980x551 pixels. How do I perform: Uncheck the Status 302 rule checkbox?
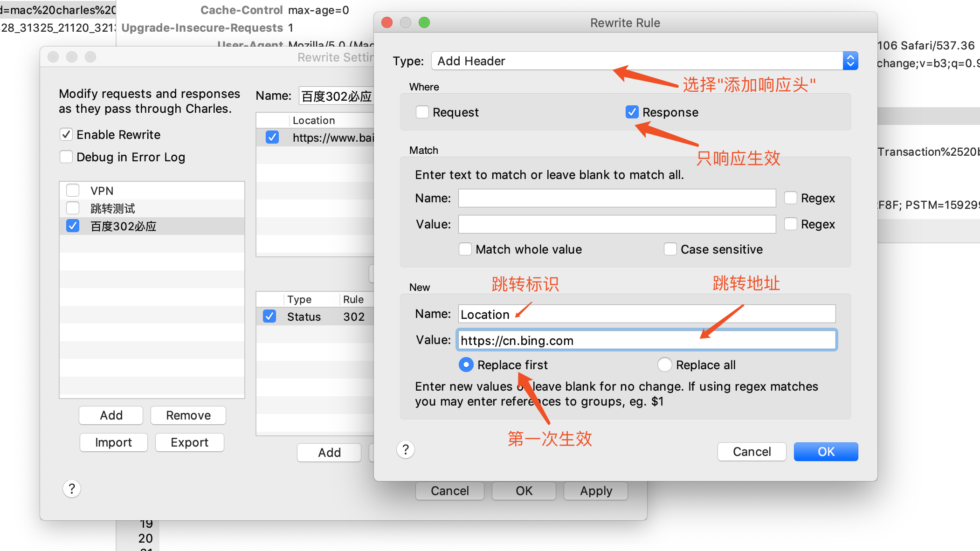point(269,317)
